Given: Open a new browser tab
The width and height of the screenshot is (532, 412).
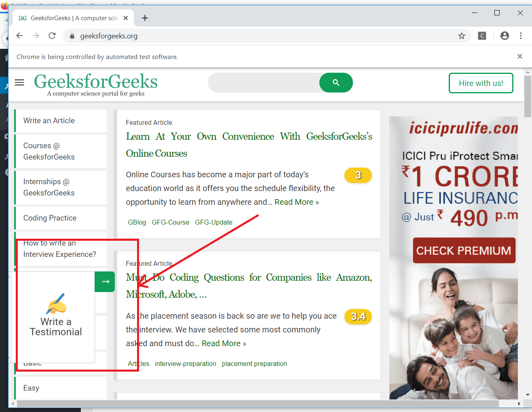Looking at the screenshot, I should click(x=145, y=18).
